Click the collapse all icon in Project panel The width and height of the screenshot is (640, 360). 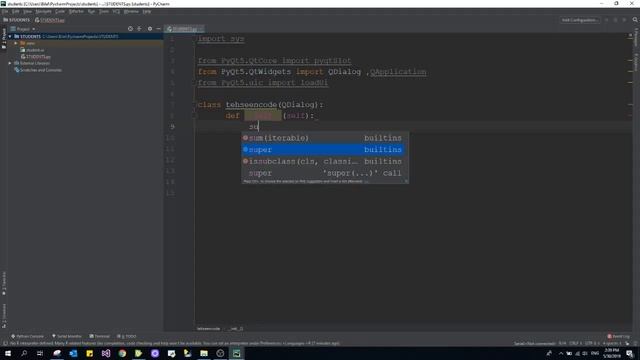click(x=139, y=29)
